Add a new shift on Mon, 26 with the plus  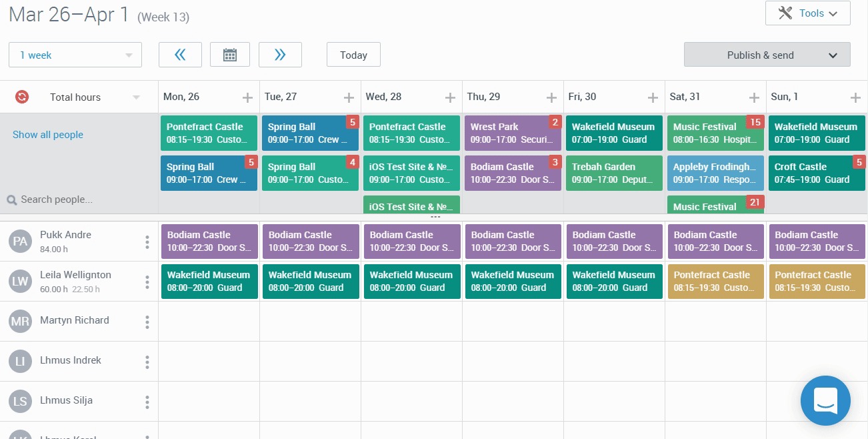point(248,97)
